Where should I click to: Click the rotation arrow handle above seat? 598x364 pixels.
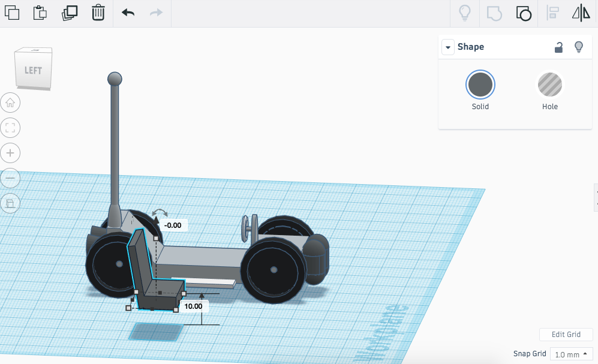click(x=160, y=212)
